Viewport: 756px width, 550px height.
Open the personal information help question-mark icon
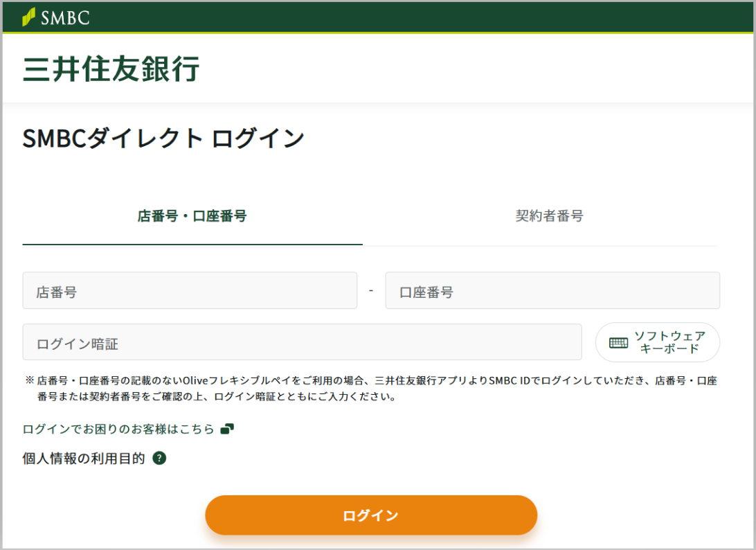click(x=159, y=459)
